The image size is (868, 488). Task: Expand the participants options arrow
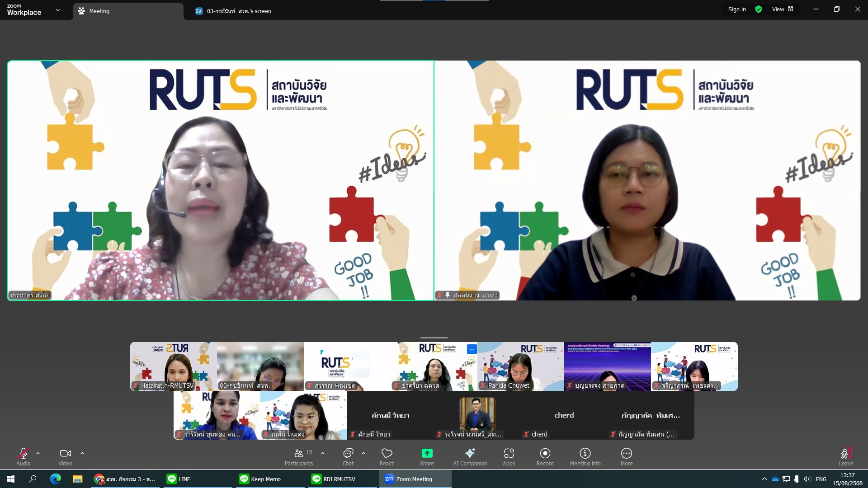pyautogui.click(x=323, y=453)
